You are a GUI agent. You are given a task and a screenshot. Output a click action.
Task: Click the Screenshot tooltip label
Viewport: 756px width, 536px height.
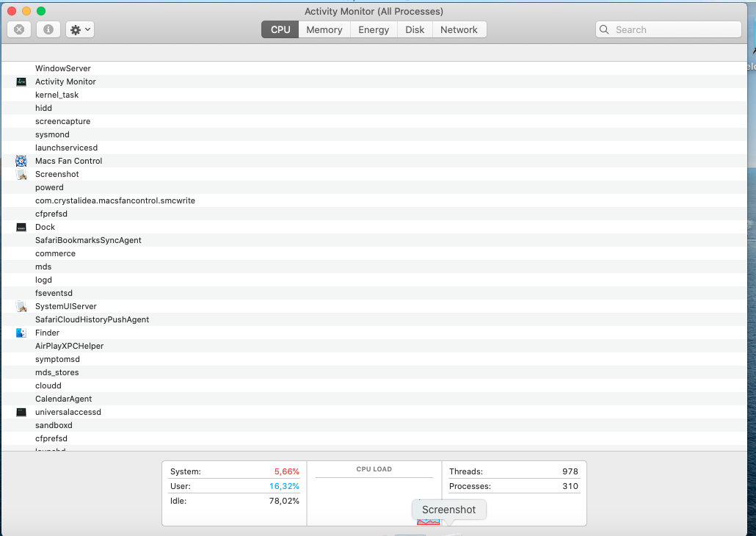[449, 510]
